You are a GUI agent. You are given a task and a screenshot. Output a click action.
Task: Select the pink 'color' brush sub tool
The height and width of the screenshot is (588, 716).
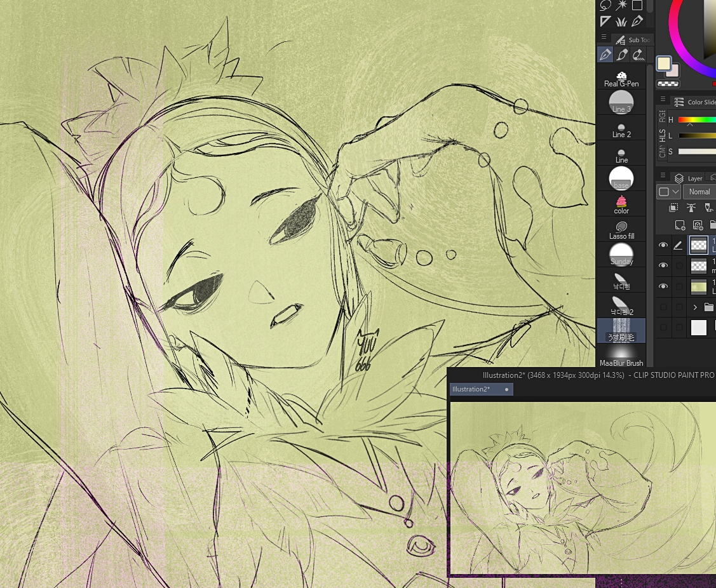621,204
